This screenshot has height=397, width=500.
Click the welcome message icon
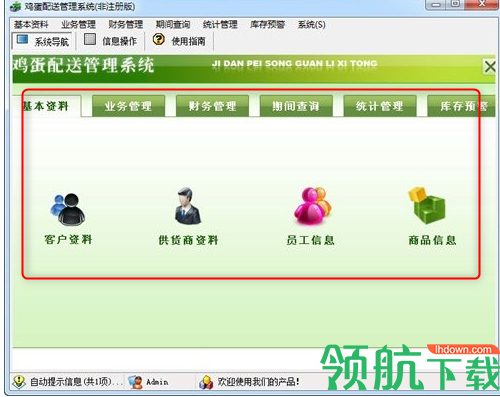tap(206, 382)
